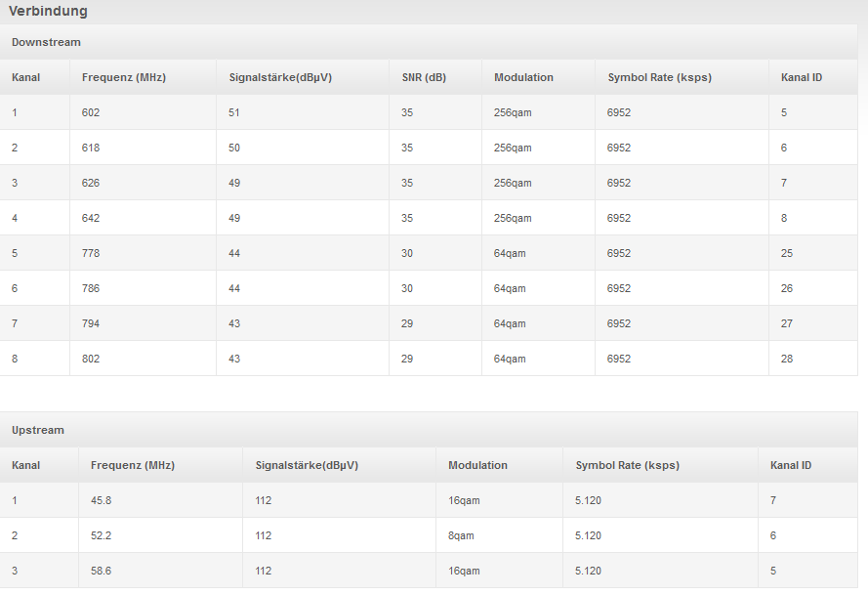Click the downstream Modulation column header
The width and height of the screenshot is (868, 595).
523,77
